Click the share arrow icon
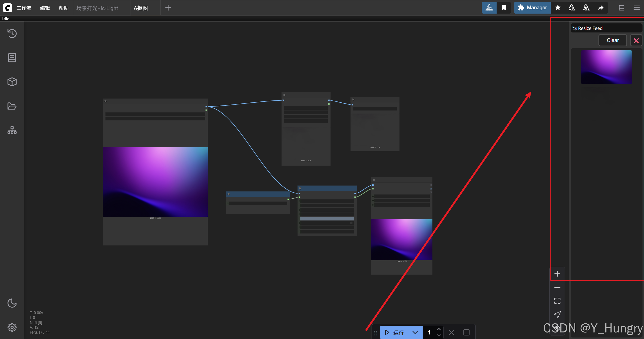 (601, 8)
